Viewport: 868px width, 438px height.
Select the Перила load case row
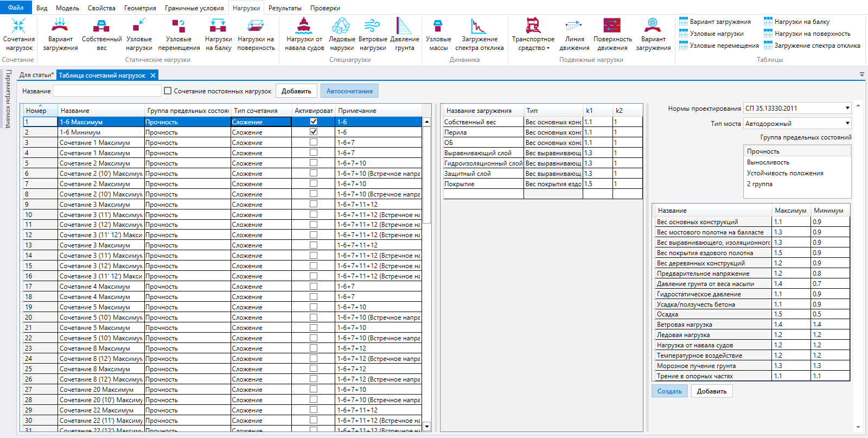(x=543, y=132)
